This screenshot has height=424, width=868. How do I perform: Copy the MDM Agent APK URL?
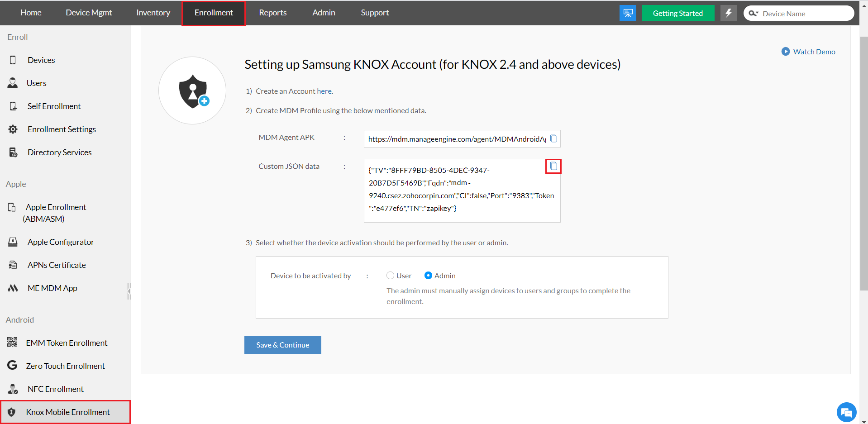[x=553, y=138]
